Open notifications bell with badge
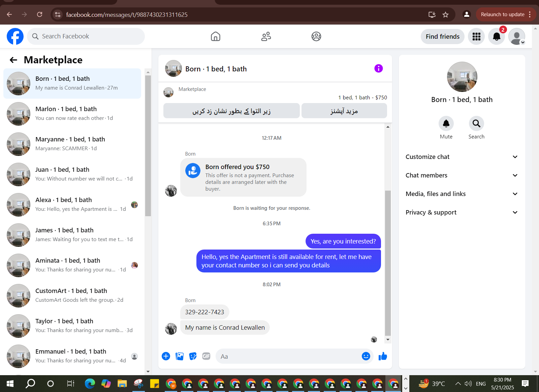539x392 pixels. pos(497,36)
